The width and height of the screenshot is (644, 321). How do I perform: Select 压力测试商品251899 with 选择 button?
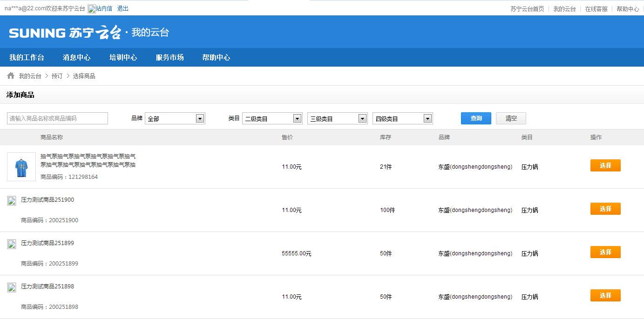pos(605,252)
